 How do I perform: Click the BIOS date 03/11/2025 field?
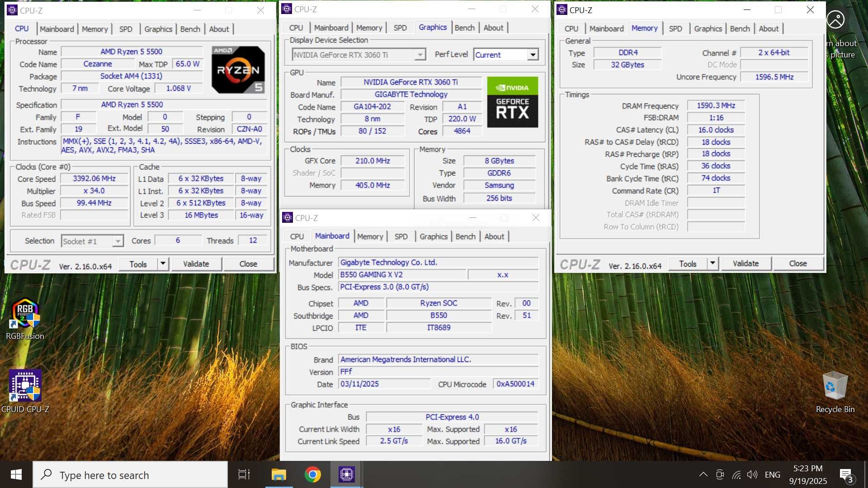pyautogui.click(x=384, y=384)
